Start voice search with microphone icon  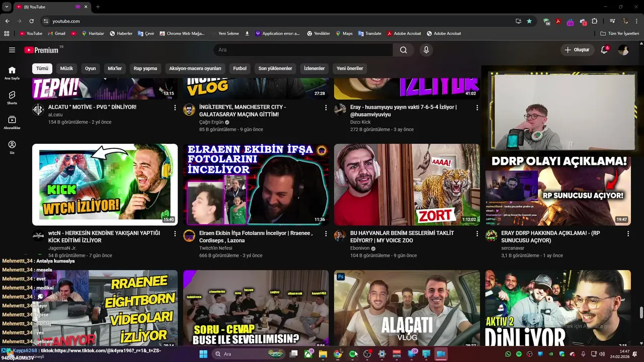pyautogui.click(x=426, y=50)
